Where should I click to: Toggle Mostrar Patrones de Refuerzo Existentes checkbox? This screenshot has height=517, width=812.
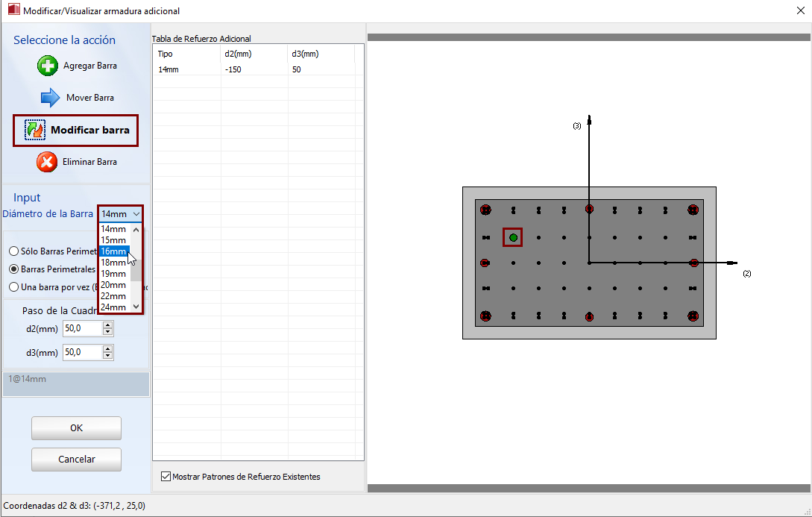166,476
